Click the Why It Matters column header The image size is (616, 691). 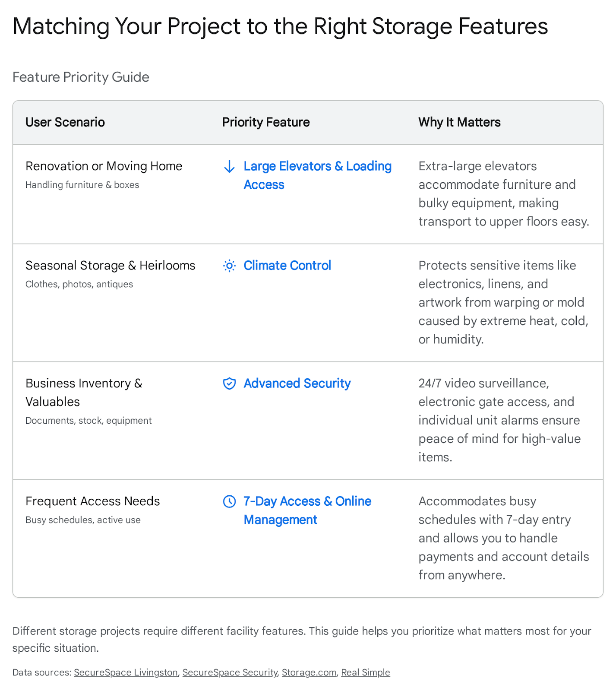coord(459,122)
